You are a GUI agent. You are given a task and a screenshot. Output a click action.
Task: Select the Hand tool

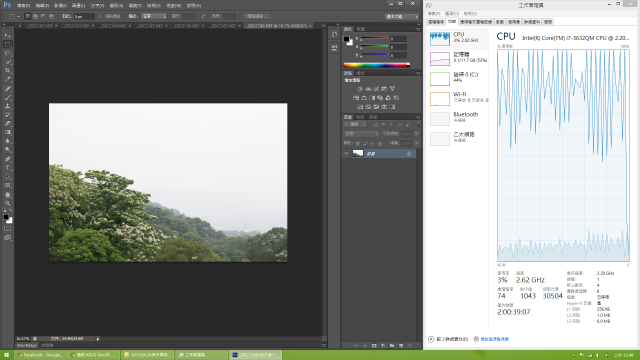point(8,195)
